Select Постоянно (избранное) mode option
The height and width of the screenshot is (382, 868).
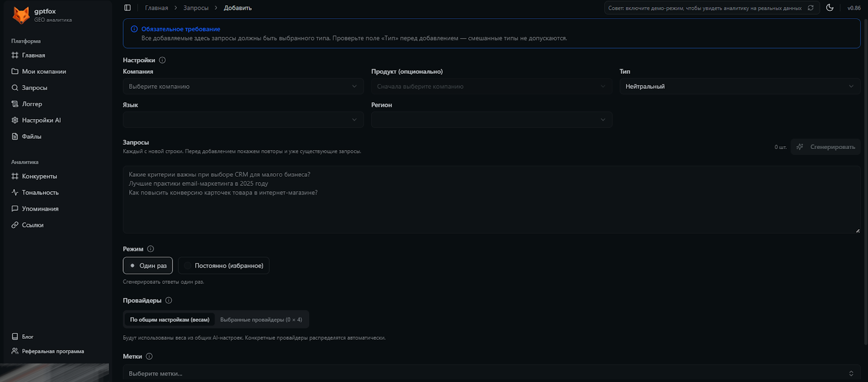coord(224,266)
